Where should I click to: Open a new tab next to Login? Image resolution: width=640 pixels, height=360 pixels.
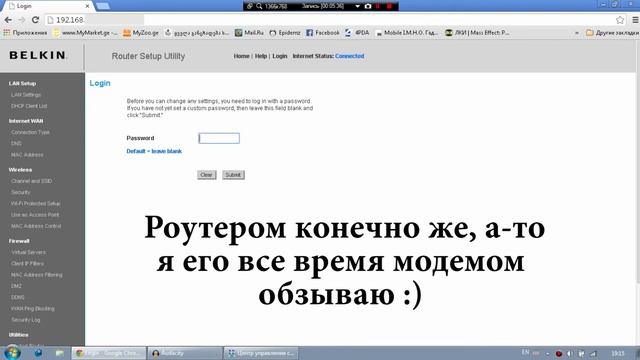click(x=102, y=6)
